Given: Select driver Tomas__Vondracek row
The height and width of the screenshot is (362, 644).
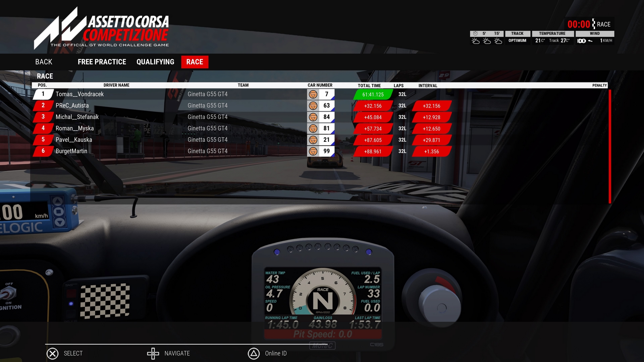Looking at the screenshot, I should pos(320,95).
